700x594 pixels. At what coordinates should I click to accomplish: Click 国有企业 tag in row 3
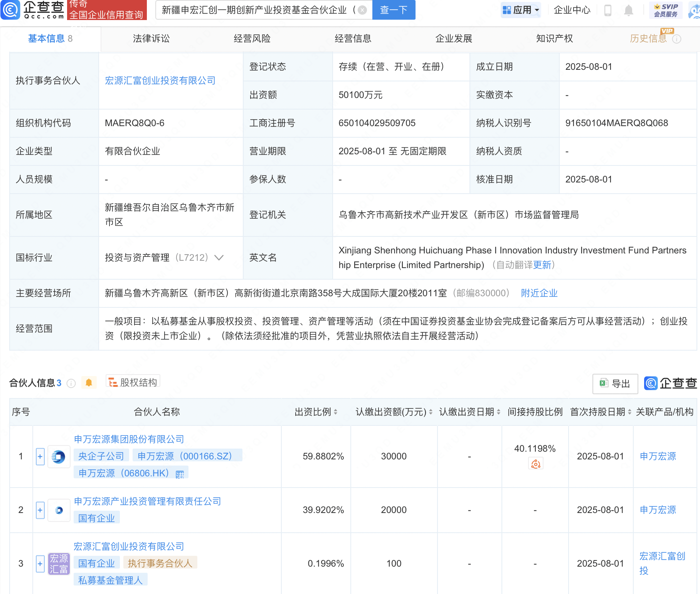click(x=96, y=564)
